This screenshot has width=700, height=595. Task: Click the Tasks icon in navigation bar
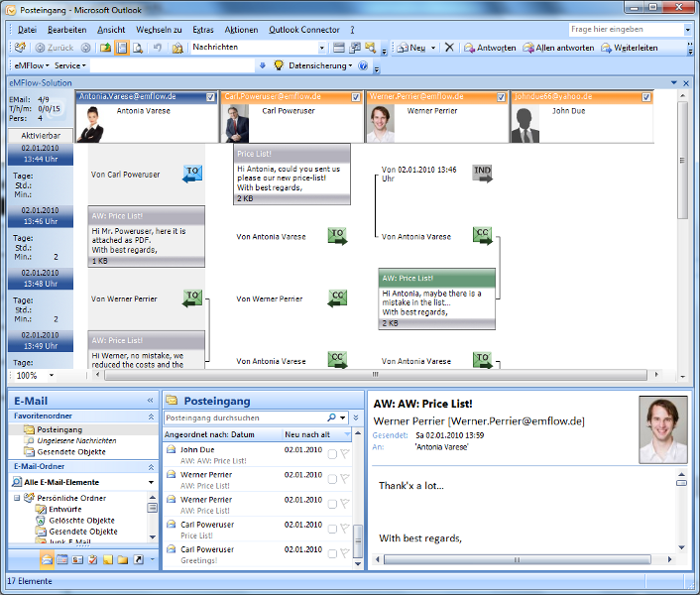click(x=93, y=559)
